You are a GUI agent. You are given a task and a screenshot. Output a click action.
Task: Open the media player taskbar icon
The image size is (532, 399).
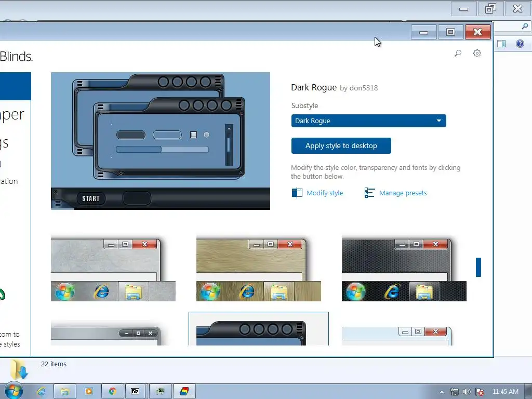[x=88, y=391]
